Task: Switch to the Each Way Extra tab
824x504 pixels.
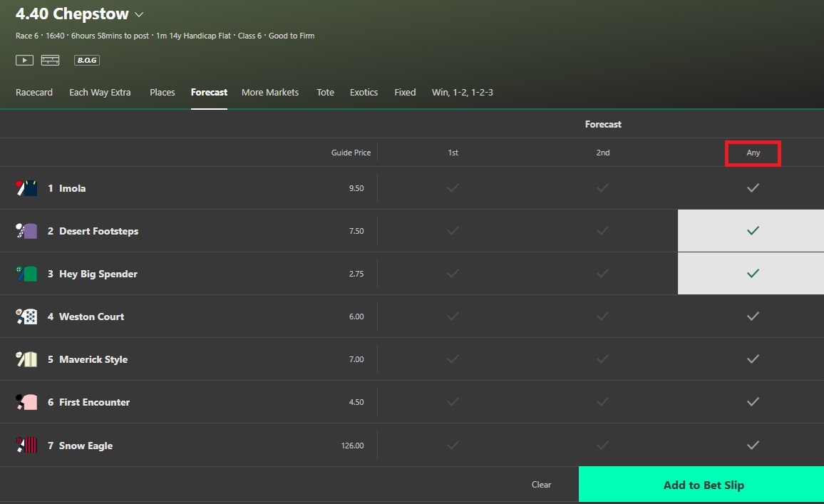Action: [100, 92]
